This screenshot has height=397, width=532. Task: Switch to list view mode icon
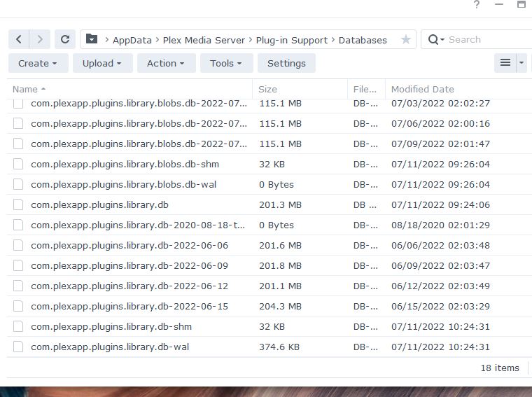(505, 63)
